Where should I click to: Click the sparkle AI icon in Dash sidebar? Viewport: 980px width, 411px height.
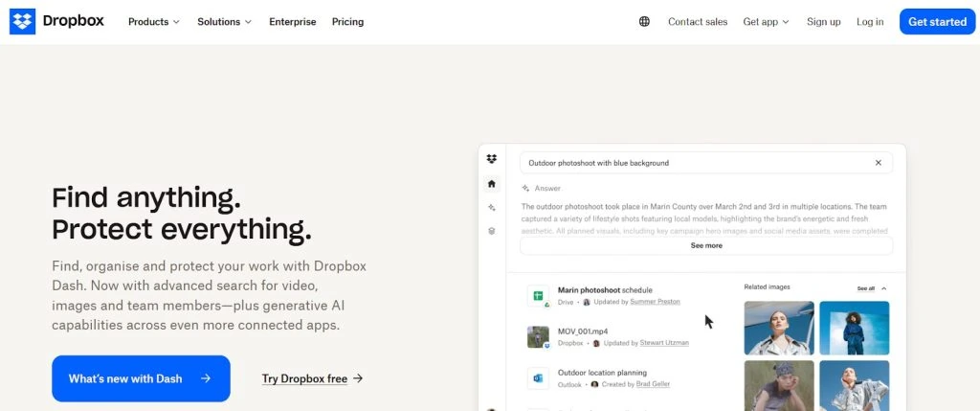point(492,207)
